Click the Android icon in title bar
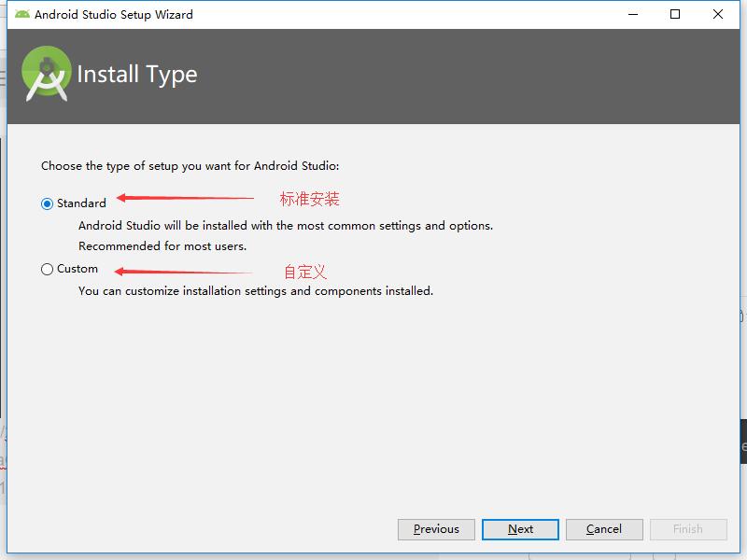The width and height of the screenshot is (747, 560). (x=21, y=14)
